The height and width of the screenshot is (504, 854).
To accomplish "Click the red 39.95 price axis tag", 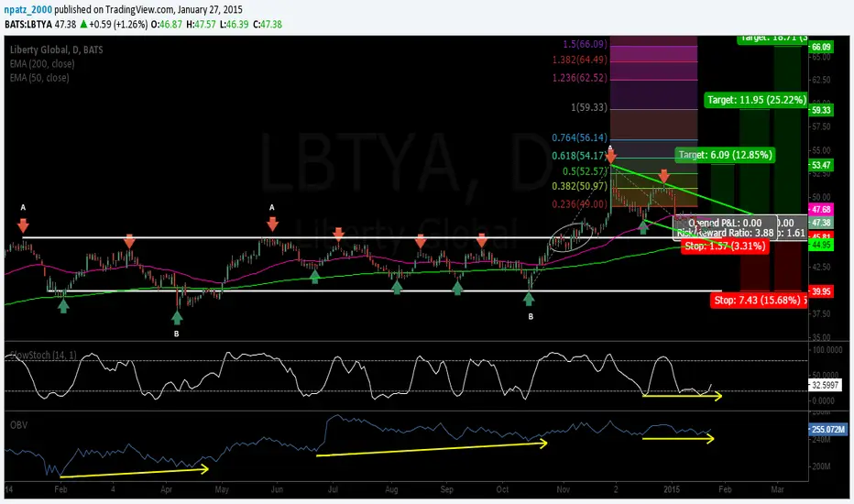I will pyautogui.click(x=821, y=291).
